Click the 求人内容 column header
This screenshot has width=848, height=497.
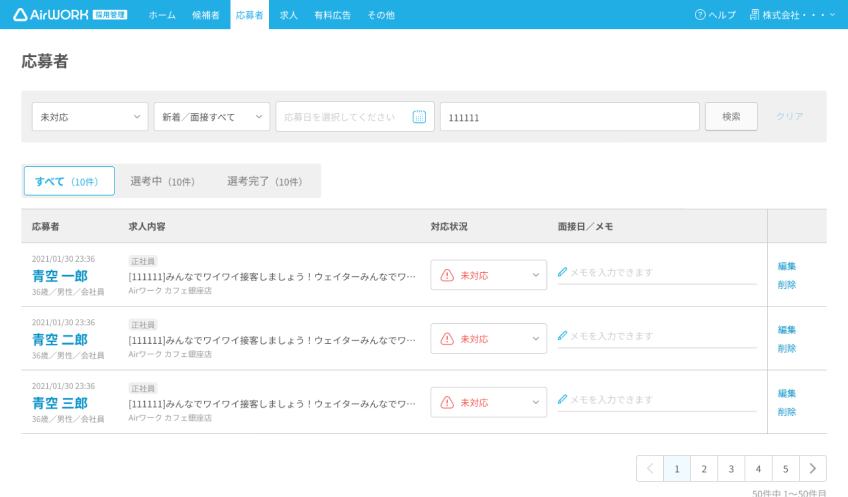tap(147, 227)
